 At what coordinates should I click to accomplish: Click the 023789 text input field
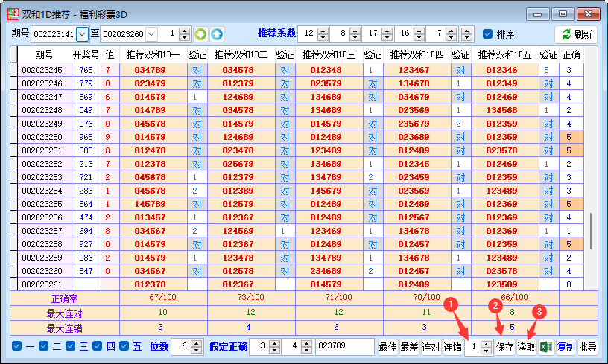click(343, 347)
